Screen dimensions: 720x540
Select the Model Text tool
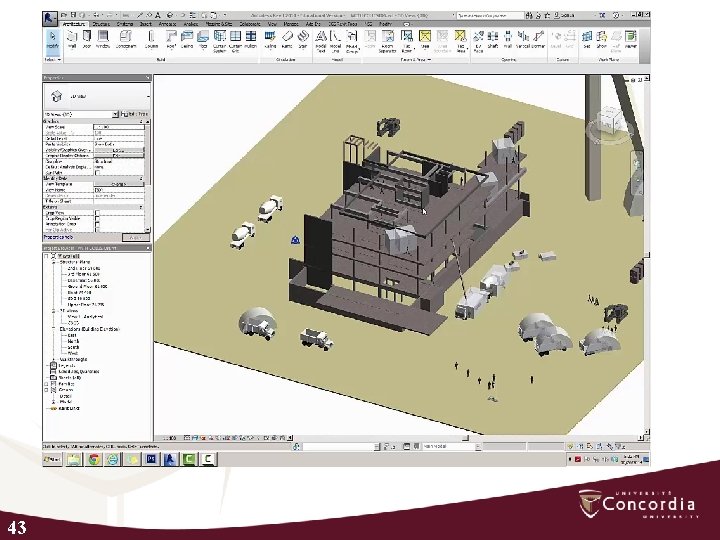tap(321, 41)
